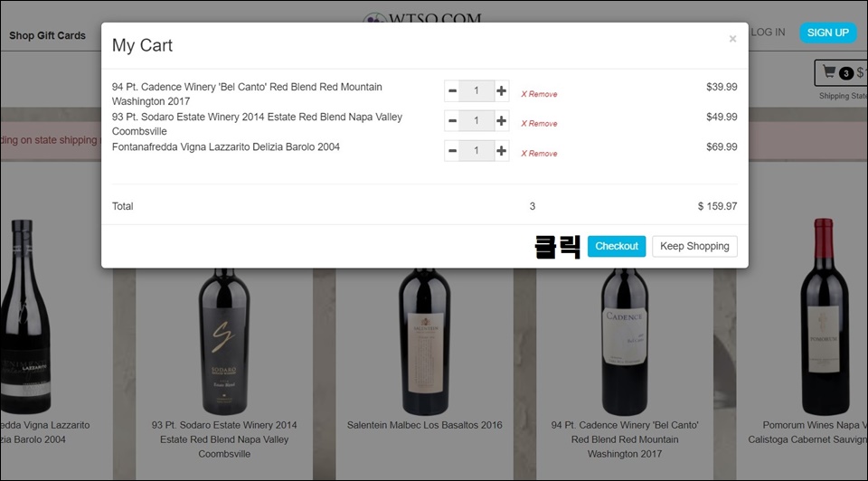
Task: Decrease quantity of Fontanafredda Barolo 2004
Action: tap(452, 151)
